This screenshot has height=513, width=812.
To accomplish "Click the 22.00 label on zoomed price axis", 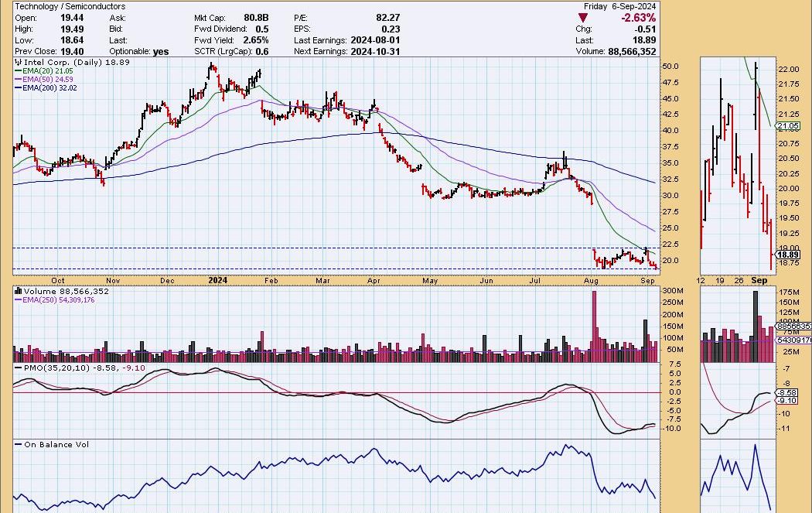I will click(788, 70).
